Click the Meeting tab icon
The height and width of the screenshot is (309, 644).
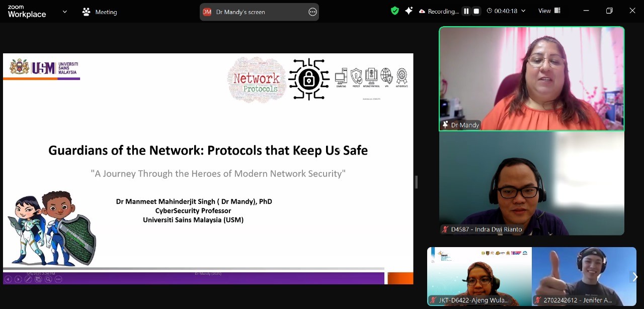[87, 12]
